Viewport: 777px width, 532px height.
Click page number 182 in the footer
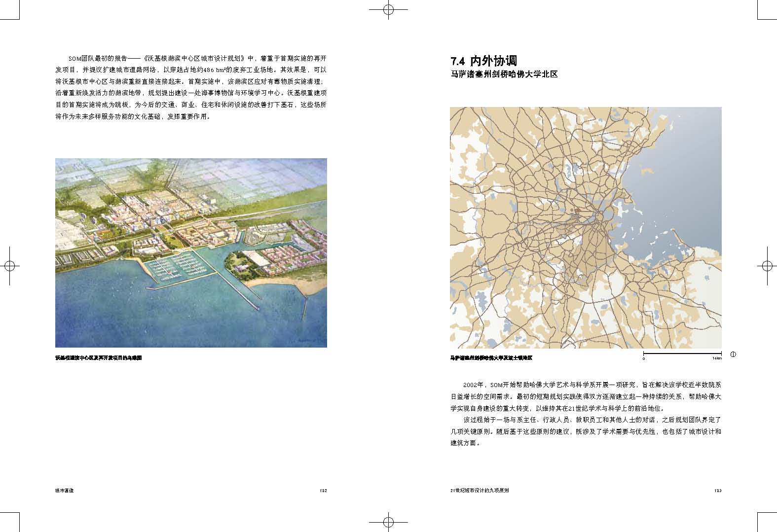point(323,491)
